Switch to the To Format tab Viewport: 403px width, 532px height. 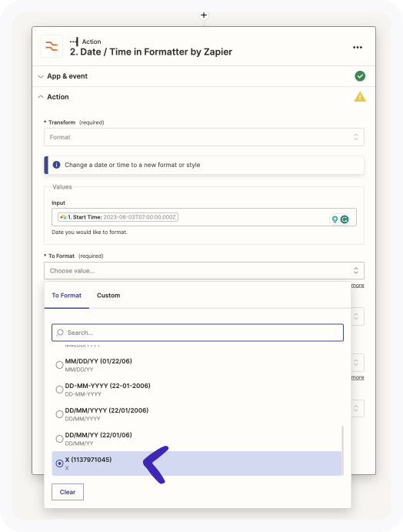click(x=66, y=296)
